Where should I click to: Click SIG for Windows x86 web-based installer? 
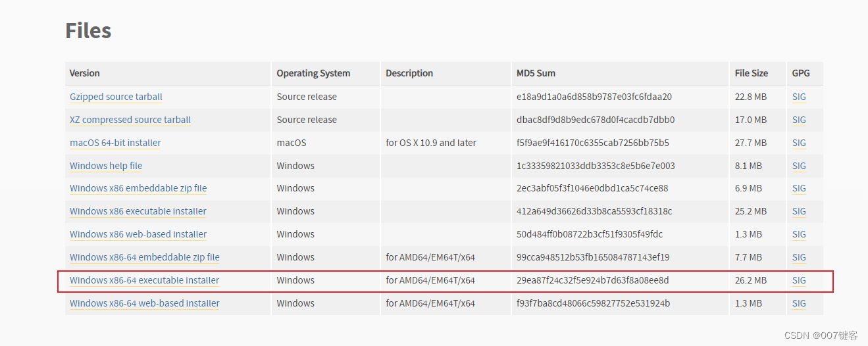[799, 234]
